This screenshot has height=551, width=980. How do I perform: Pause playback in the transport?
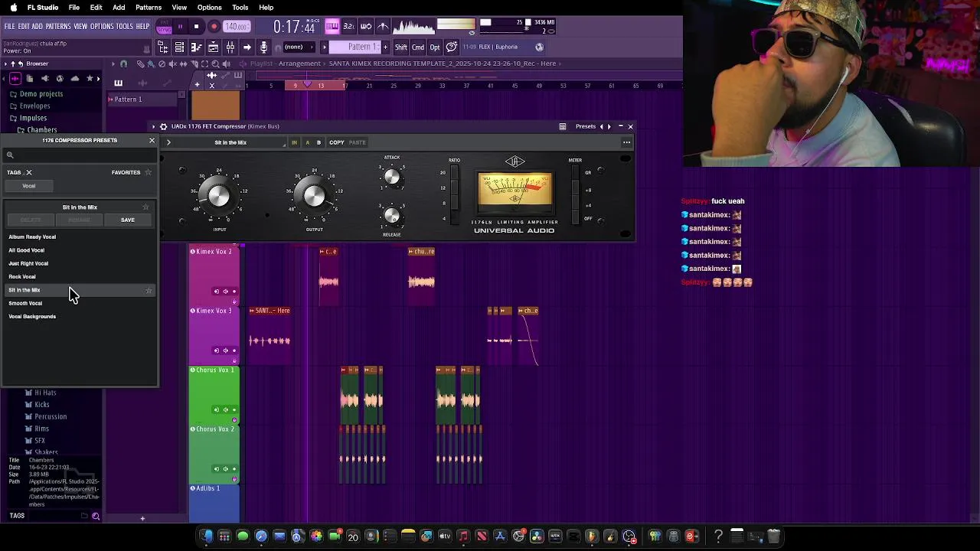[181, 27]
